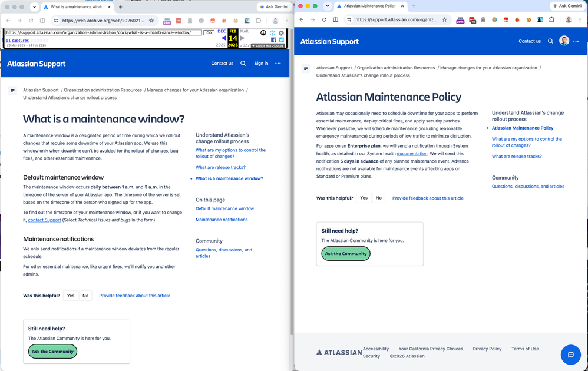
Task: Click No for 'Was this helpful' on right page
Action: pyautogui.click(x=379, y=198)
